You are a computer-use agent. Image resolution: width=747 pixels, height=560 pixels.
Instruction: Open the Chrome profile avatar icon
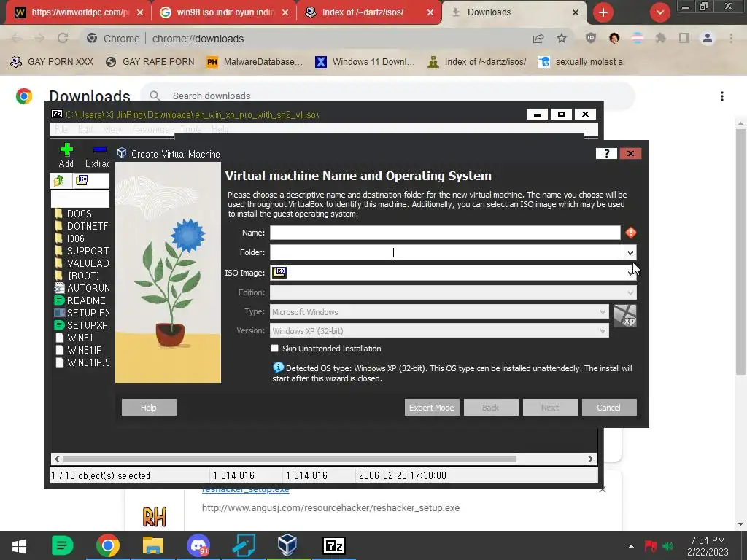(708, 38)
